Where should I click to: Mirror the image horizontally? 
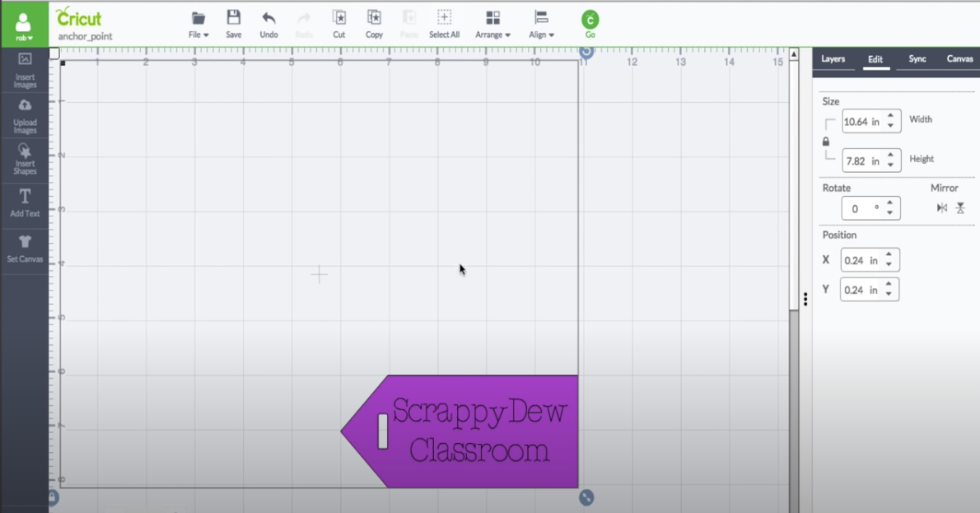(x=942, y=208)
